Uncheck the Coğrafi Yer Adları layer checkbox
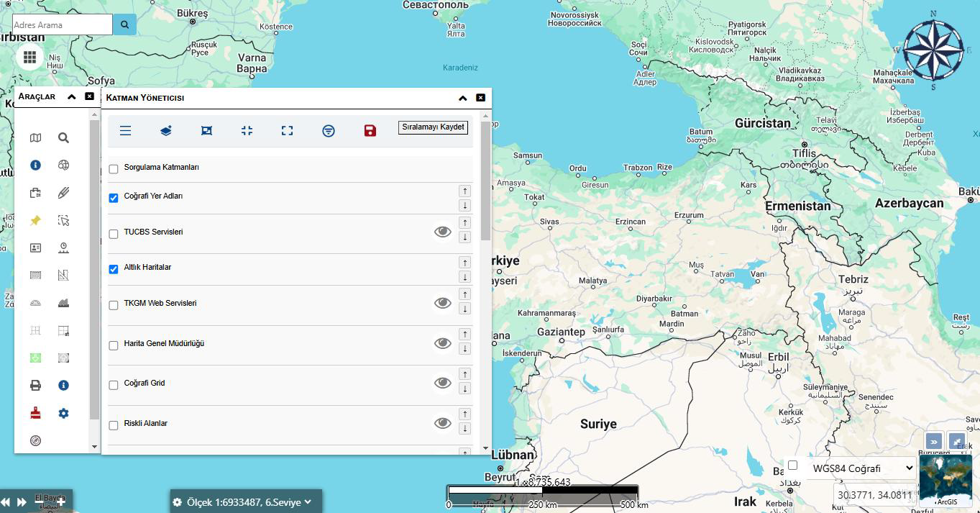The height and width of the screenshot is (513, 980). [x=114, y=198]
